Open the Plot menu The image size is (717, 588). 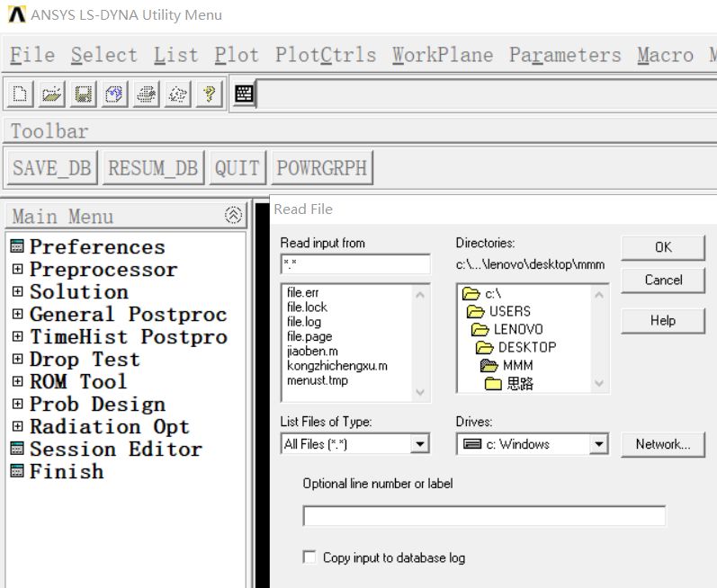click(x=237, y=55)
